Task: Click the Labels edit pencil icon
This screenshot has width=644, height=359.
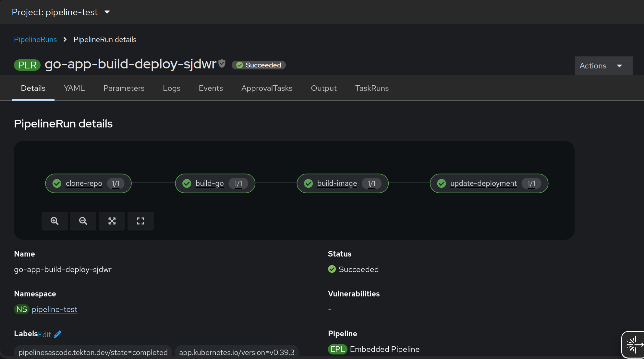Action: point(58,334)
